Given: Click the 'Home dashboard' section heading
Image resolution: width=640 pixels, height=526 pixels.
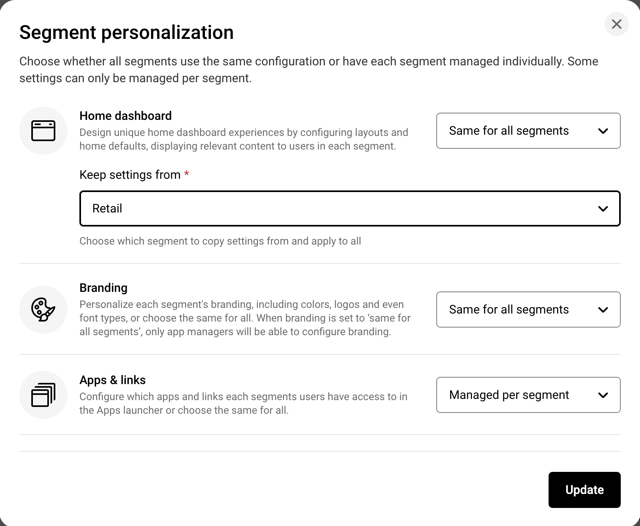Looking at the screenshot, I should [x=125, y=116].
